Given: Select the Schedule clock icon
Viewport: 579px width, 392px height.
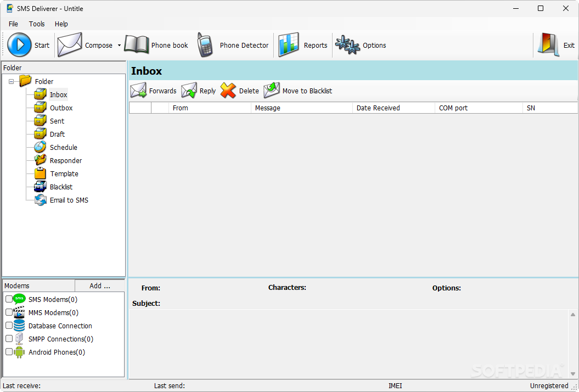Looking at the screenshot, I should click(40, 147).
